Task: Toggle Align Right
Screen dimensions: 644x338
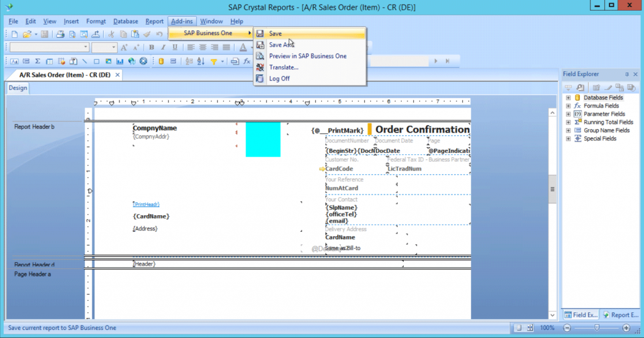Action: point(214,48)
